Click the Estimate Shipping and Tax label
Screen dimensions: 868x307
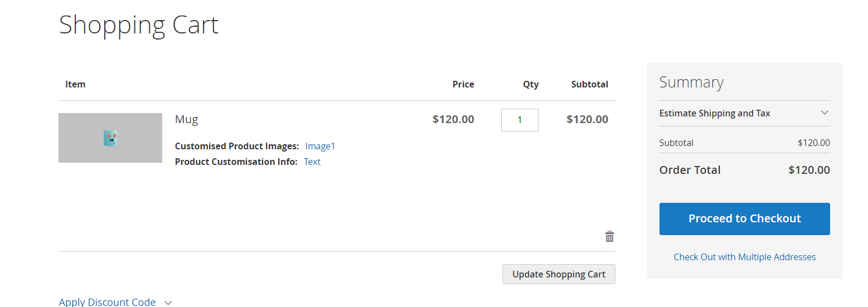(x=715, y=113)
